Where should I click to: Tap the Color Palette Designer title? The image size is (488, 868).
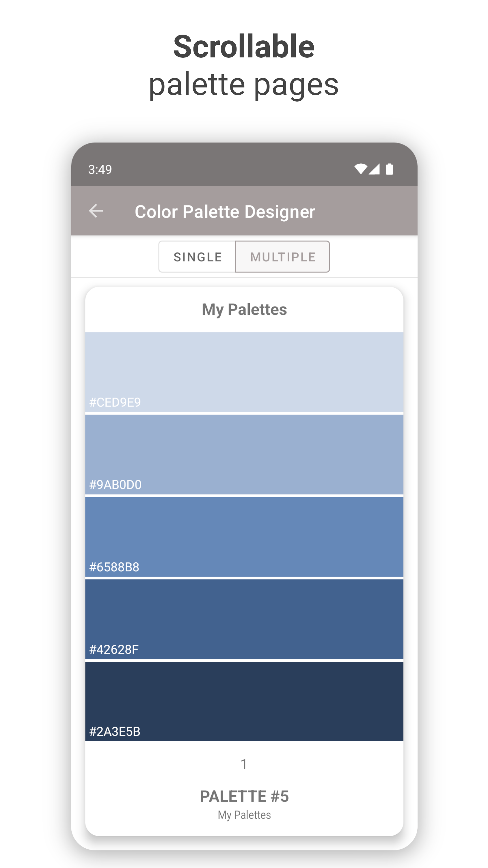pyautogui.click(x=225, y=212)
